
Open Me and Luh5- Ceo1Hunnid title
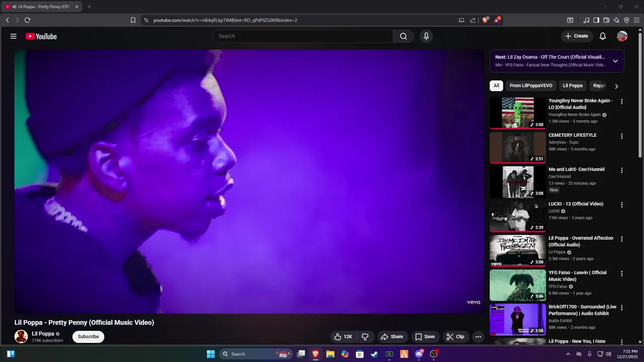tap(577, 169)
